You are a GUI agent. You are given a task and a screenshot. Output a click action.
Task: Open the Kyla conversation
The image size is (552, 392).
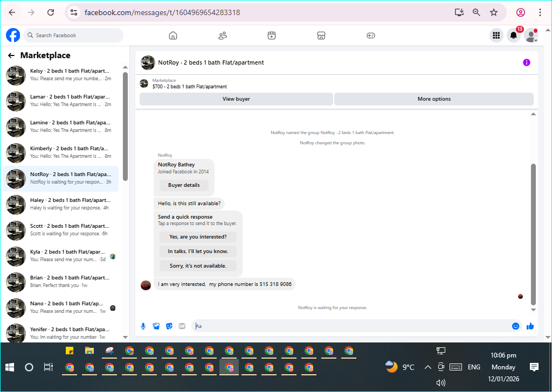click(x=60, y=256)
